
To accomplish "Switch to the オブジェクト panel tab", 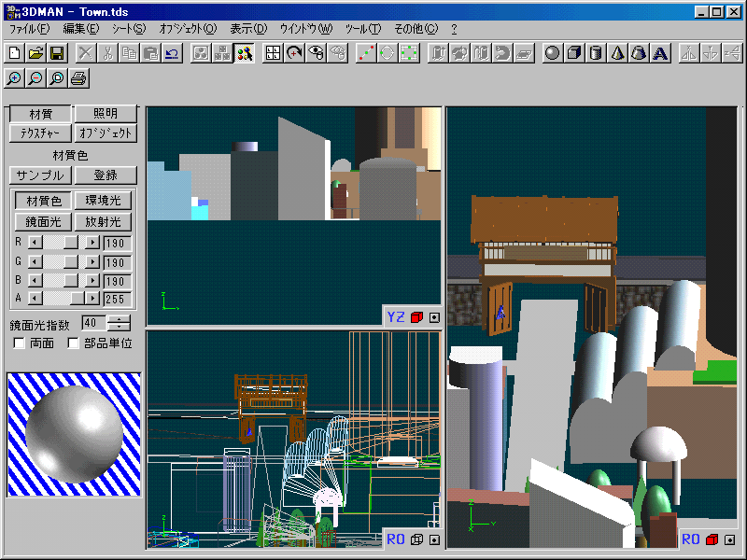I will [x=106, y=133].
